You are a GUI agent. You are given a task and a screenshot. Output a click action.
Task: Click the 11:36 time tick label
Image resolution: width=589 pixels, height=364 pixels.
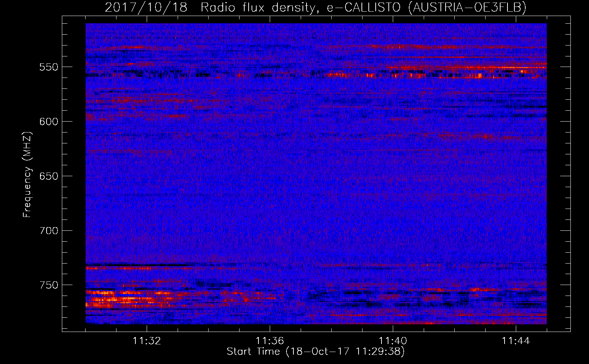(270, 341)
